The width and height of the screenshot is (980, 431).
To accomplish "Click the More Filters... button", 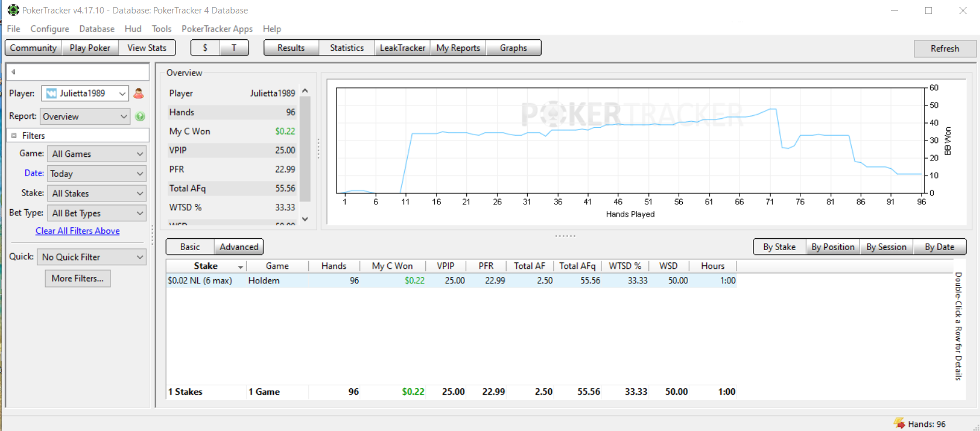I will [78, 278].
